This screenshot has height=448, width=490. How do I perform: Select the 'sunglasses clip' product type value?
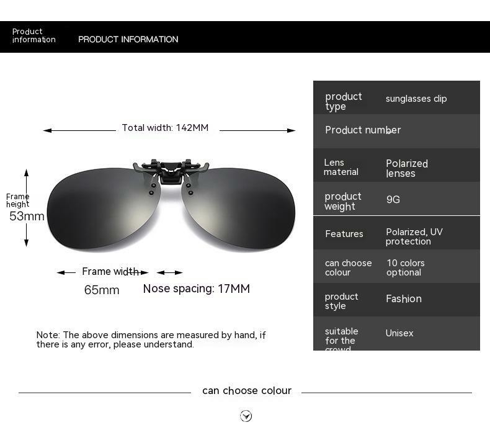416,99
